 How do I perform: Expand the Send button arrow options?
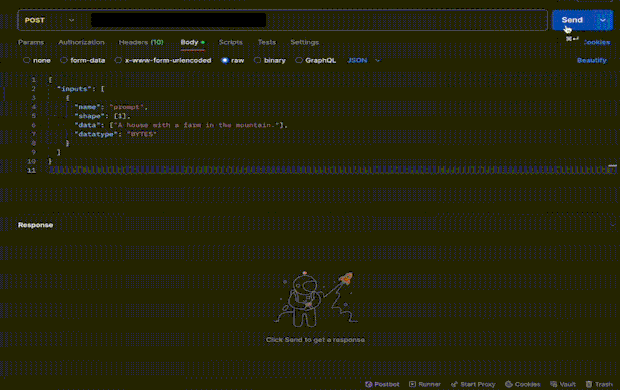point(603,20)
